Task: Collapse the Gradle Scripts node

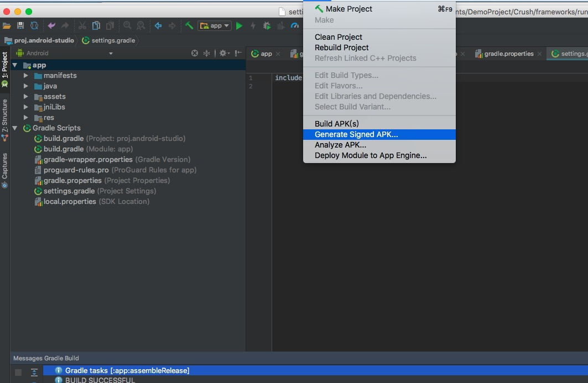Action: [15, 128]
